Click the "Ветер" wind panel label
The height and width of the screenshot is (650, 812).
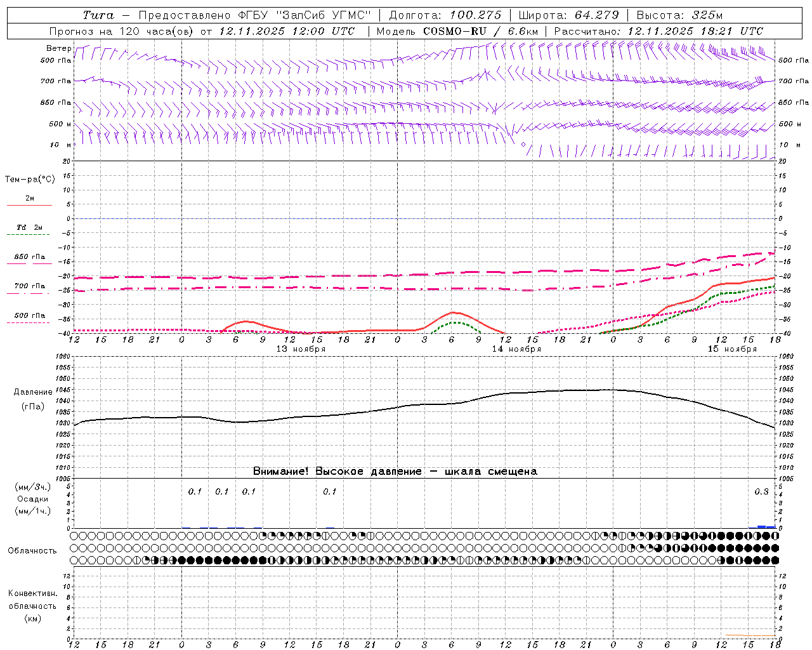click(58, 48)
